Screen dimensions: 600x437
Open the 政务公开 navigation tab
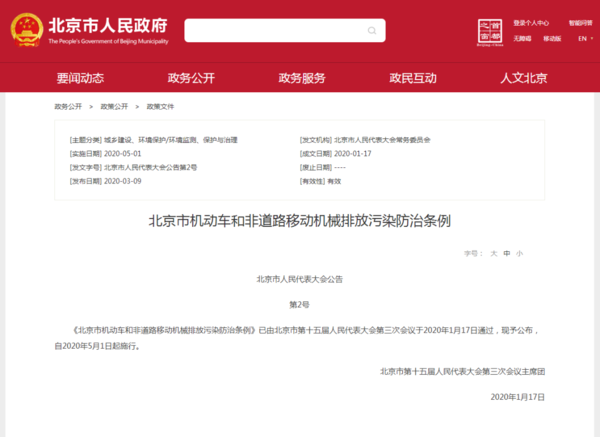[x=191, y=78]
